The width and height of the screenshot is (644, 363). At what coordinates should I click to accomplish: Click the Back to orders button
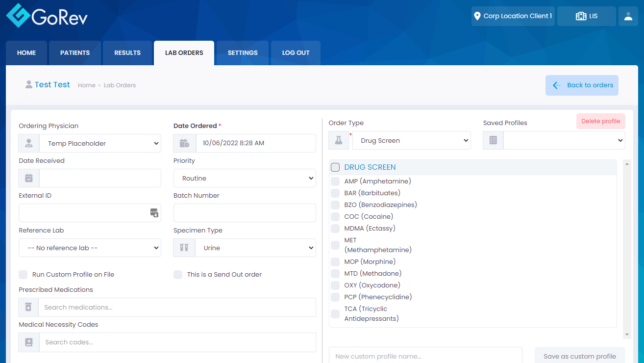click(582, 85)
